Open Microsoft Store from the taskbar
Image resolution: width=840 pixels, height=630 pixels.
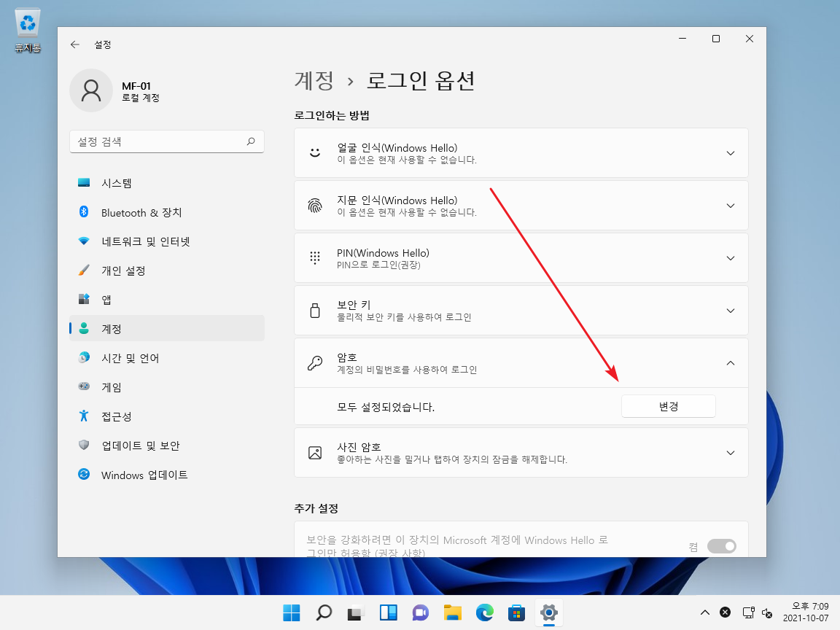tap(516, 612)
